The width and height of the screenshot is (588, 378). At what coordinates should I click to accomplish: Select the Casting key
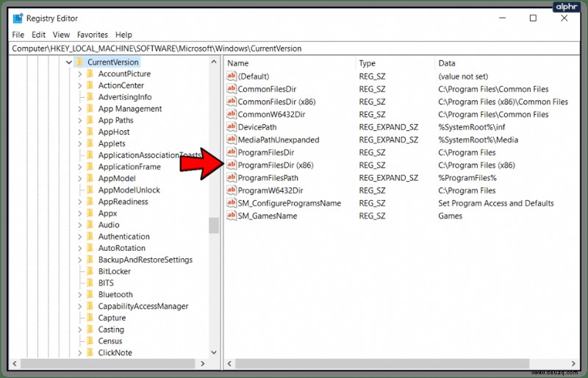coord(111,329)
